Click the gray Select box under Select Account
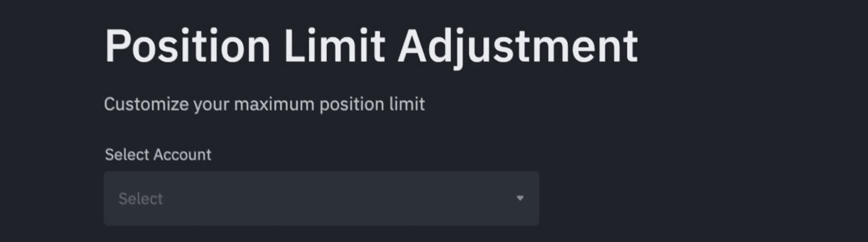The width and height of the screenshot is (868, 242). click(321, 198)
